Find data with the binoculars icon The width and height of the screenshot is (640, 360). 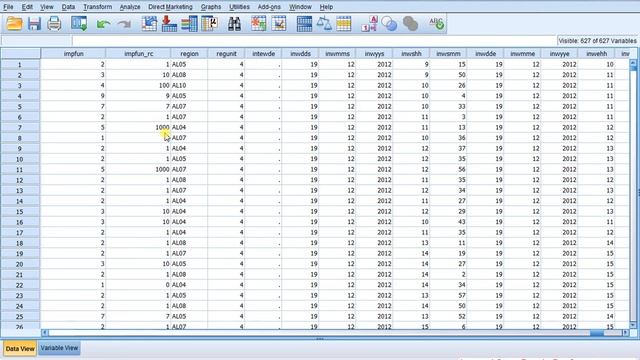[234, 24]
